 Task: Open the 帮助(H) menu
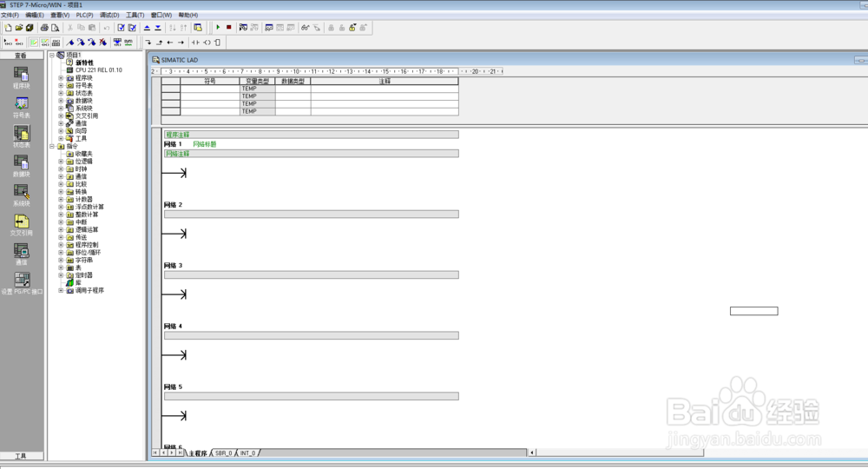pos(188,15)
